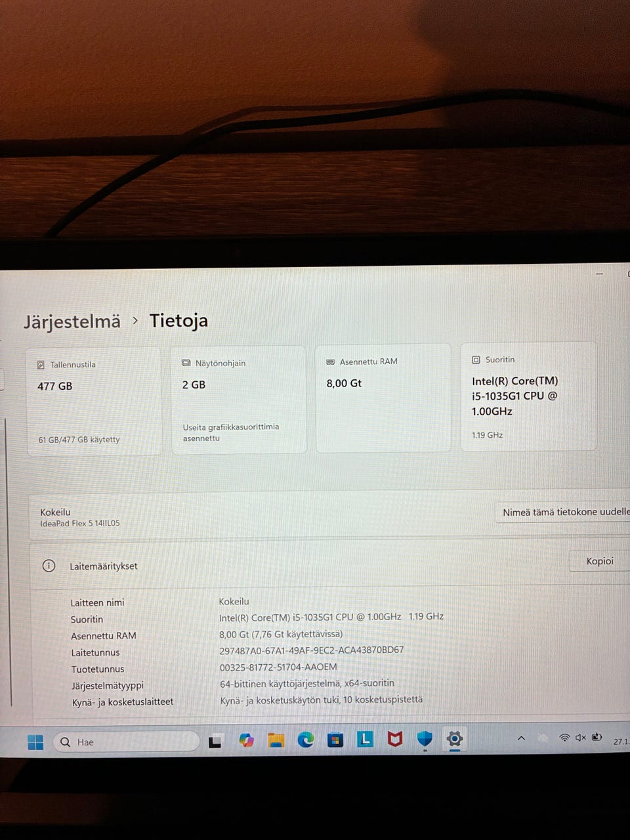Viewport: 630px width, 840px height.
Task: Click the Tietoja page heading
Action: click(178, 320)
